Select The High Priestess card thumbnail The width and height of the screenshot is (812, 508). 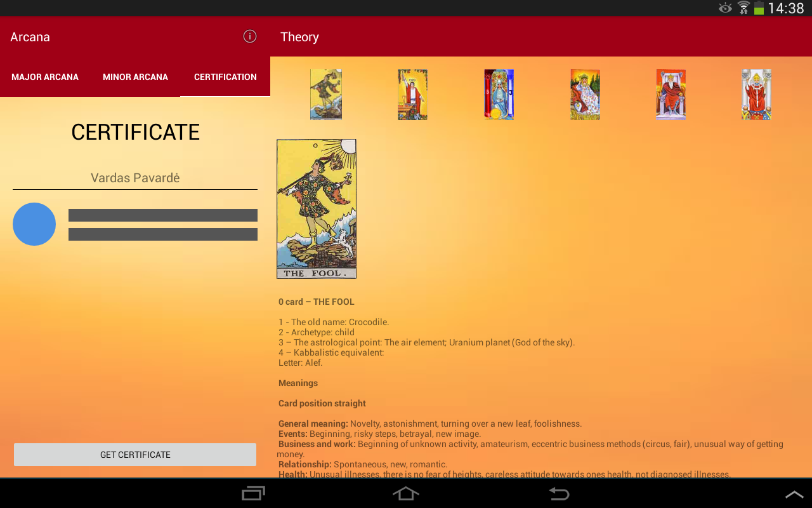point(499,95)
